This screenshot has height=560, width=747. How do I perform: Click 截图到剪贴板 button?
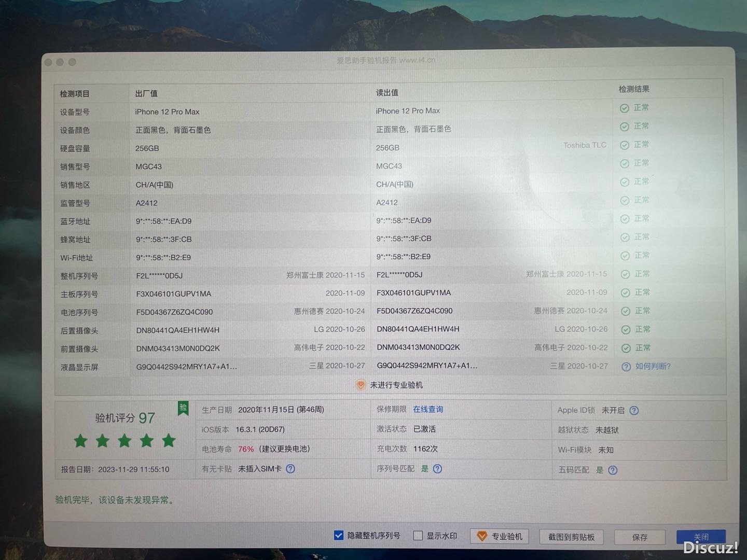point(571,537)
